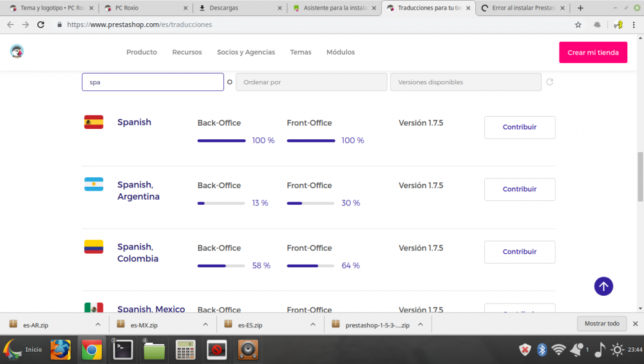
Task: Open the Inicio start menu
Action: tap(23, 350)
